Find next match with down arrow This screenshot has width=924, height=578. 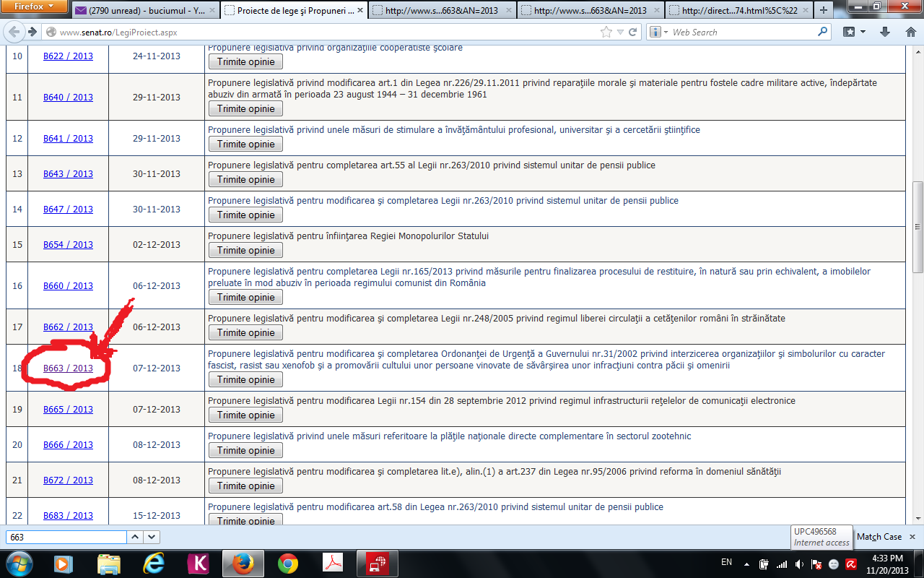152,537
